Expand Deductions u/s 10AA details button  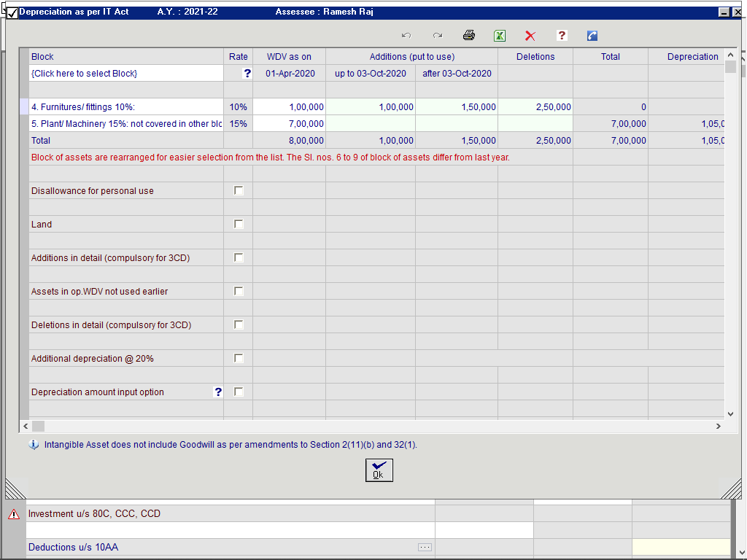click(425, 548)
